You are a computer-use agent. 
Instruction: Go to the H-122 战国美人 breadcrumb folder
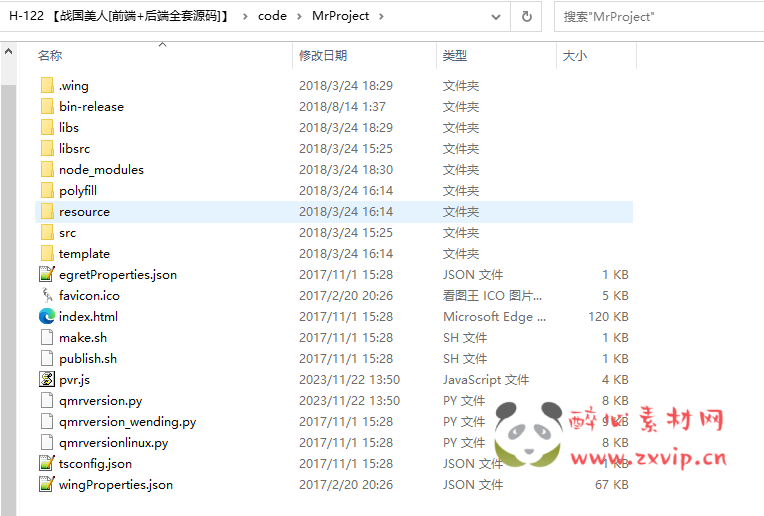pyautogui.click(x=118, y=16)
